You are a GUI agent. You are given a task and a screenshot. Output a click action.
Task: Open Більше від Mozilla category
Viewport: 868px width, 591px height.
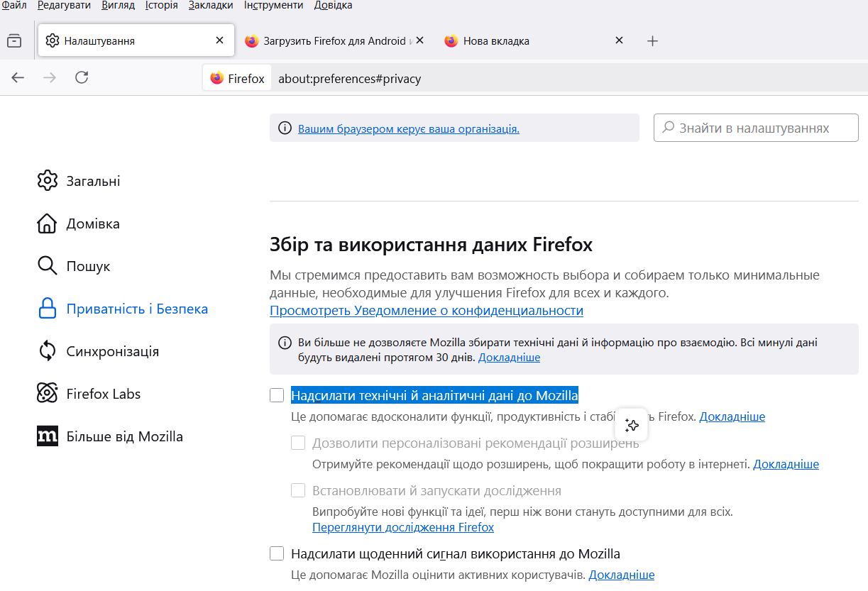(110, 436)
